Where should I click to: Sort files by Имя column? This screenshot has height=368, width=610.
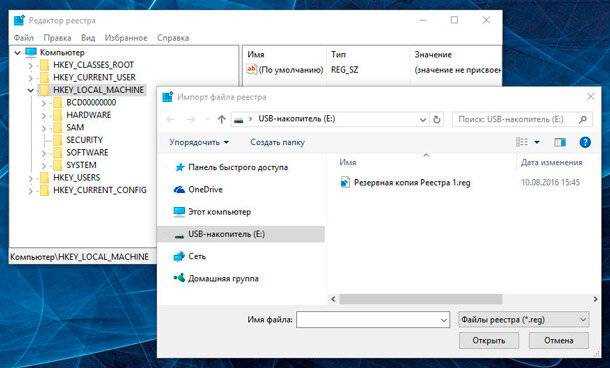(348, 163)
